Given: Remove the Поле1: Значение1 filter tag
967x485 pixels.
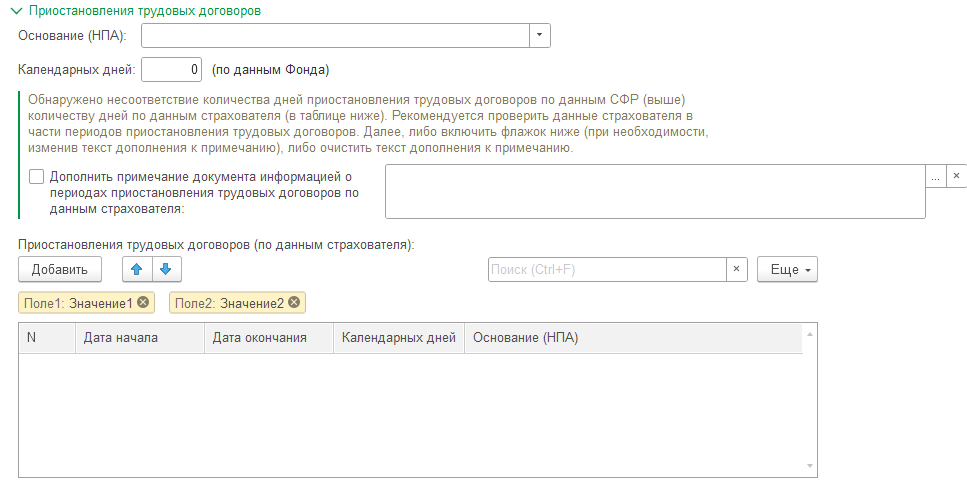Looking at the screenshot, I should pyautogui.click(x=143, y=303).
